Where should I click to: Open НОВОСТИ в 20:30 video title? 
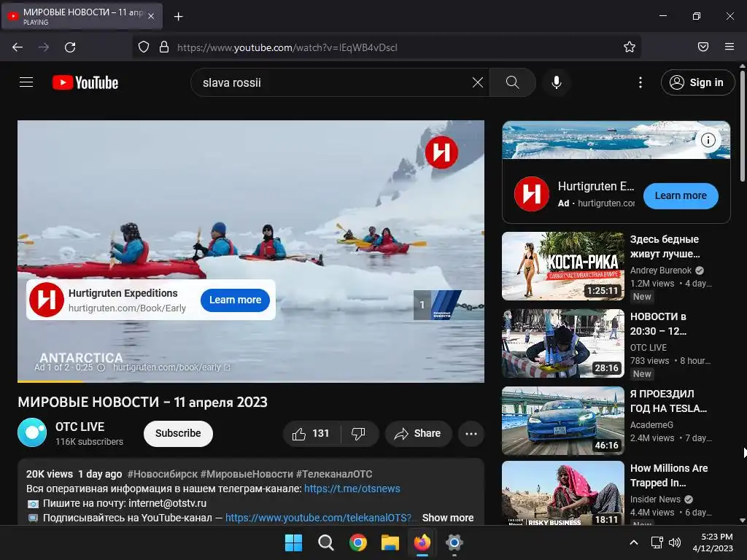[x=659, y=324]
